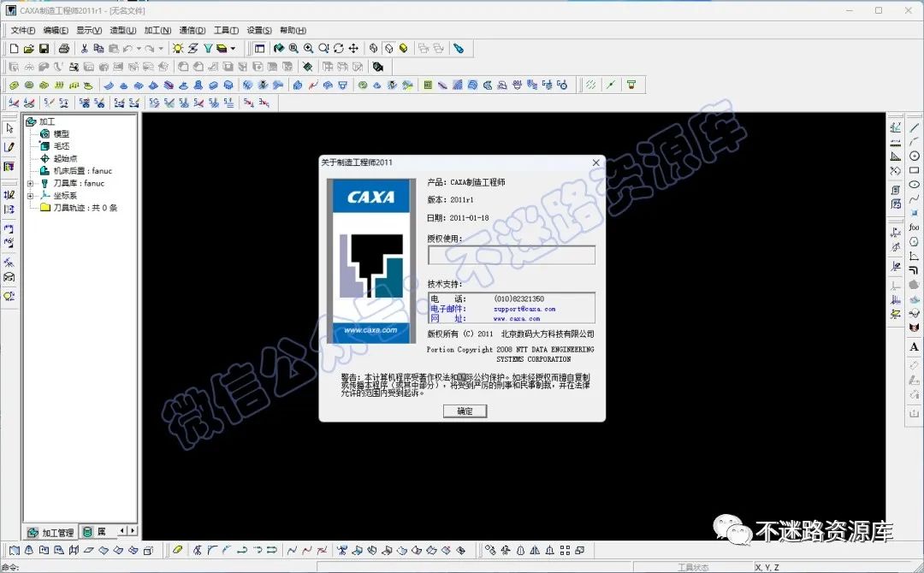Click the X, Y, Z coordinate status field
Viewport: 924px width, 573px height.
767,567
